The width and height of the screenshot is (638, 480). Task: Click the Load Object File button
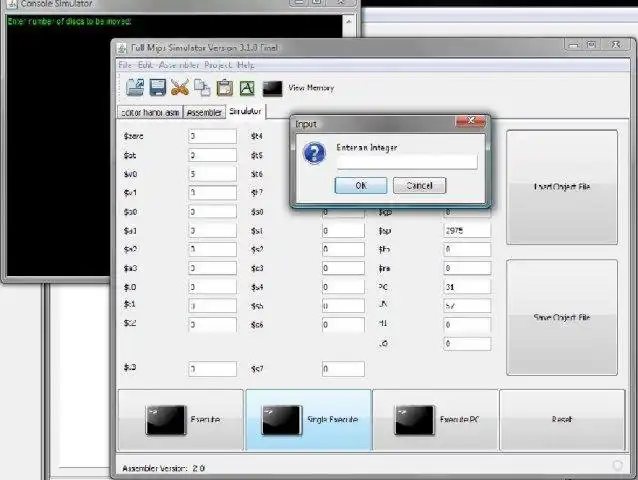click(562, 187)
